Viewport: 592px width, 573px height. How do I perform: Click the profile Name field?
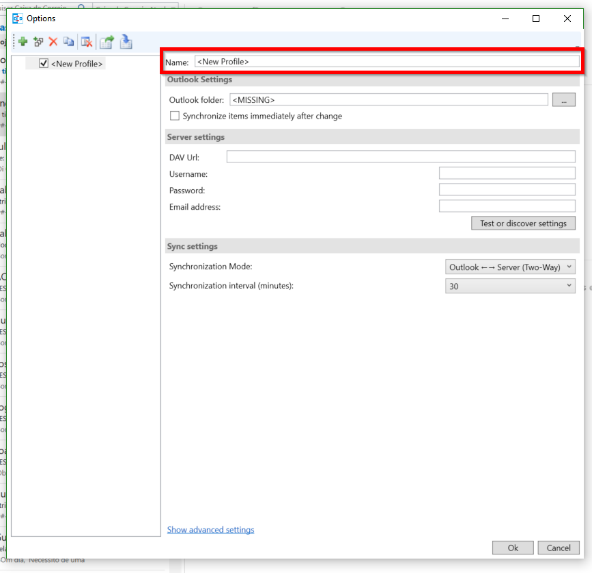click(x=387, y=62)
